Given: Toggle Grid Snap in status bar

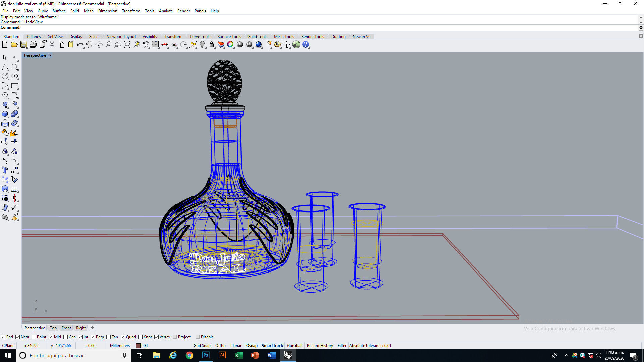Looking at the screenshot, I should click(x=202, y=346).
